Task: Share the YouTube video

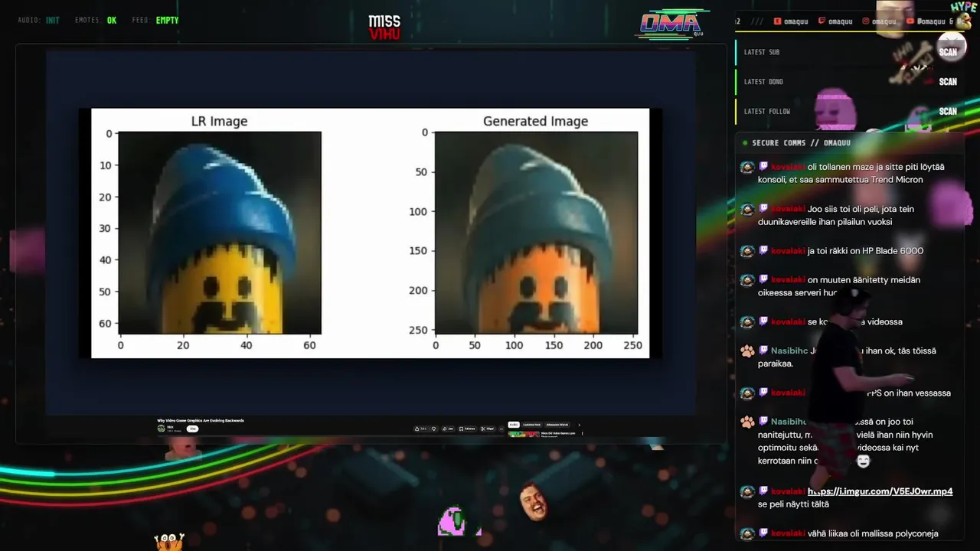Action: click(449, 429)
